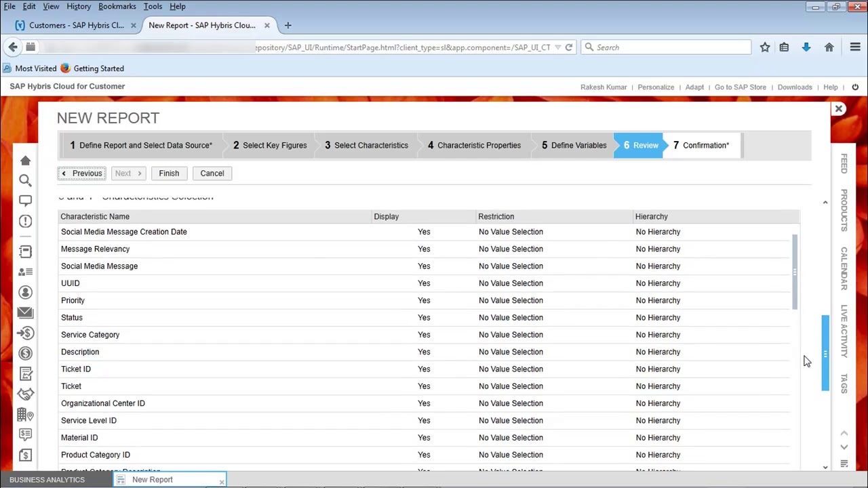Open the person-with-list icon in sidebar
Image resolution: width=868 pixels, height=488 pixels.
coord(25,272)
